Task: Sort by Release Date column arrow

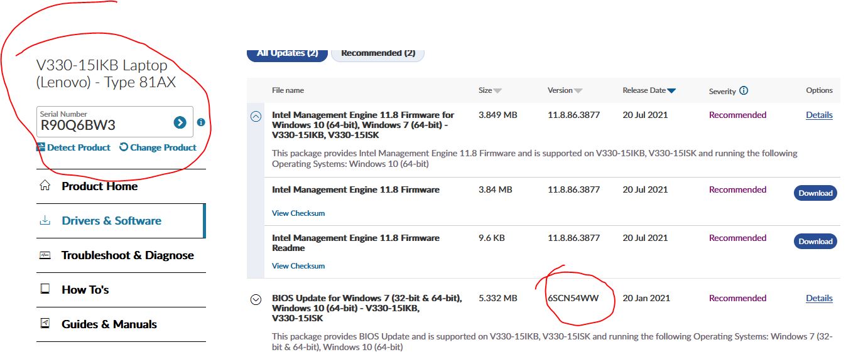Action: pyautogui.click(x=671, y=91)
